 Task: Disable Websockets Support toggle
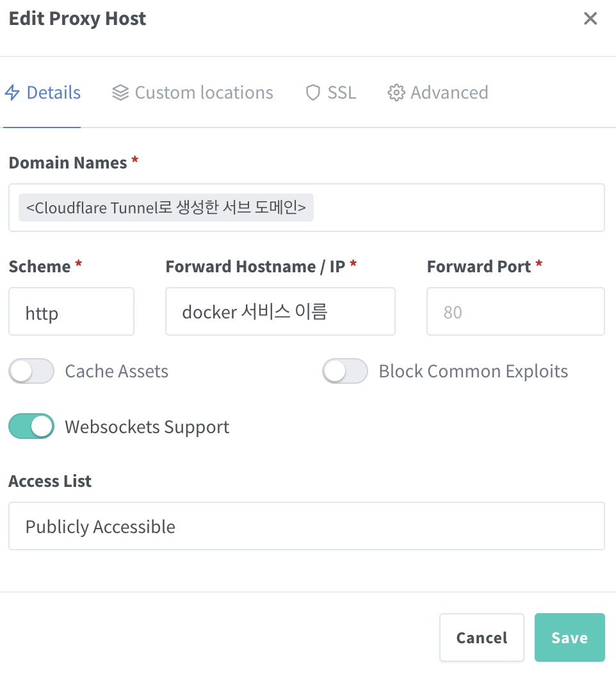(31, 427)
